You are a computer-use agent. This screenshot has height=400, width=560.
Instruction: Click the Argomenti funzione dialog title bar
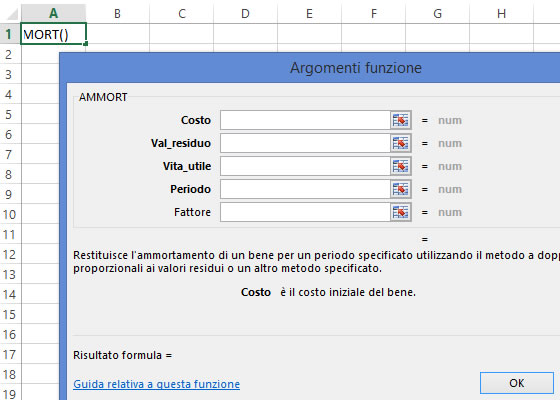point(310,68)
